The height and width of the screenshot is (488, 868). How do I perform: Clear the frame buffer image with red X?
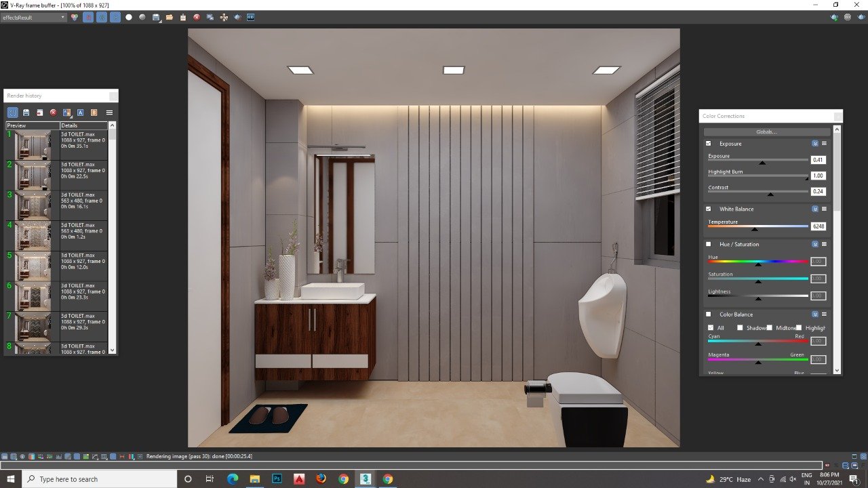(197, 17)
